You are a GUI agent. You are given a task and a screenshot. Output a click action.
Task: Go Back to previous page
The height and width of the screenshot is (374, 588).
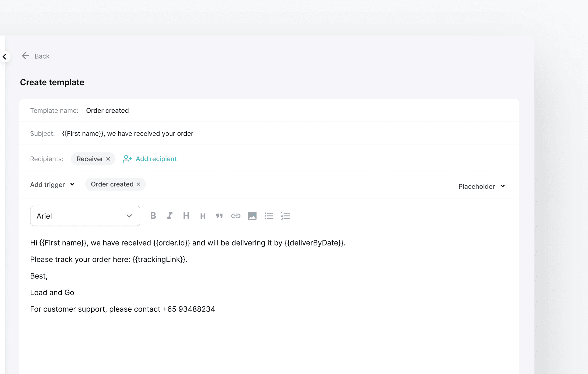pos(36,56)
